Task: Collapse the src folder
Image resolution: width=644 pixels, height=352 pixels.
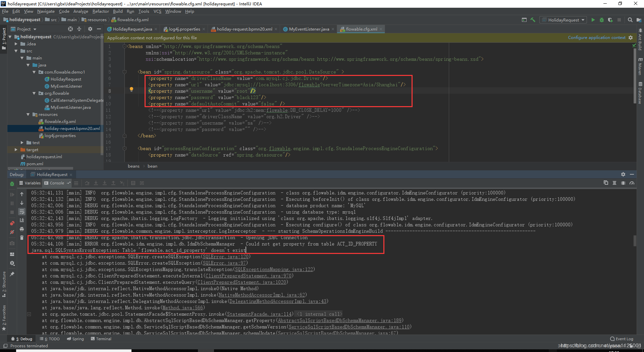Action: click(16, 51)
